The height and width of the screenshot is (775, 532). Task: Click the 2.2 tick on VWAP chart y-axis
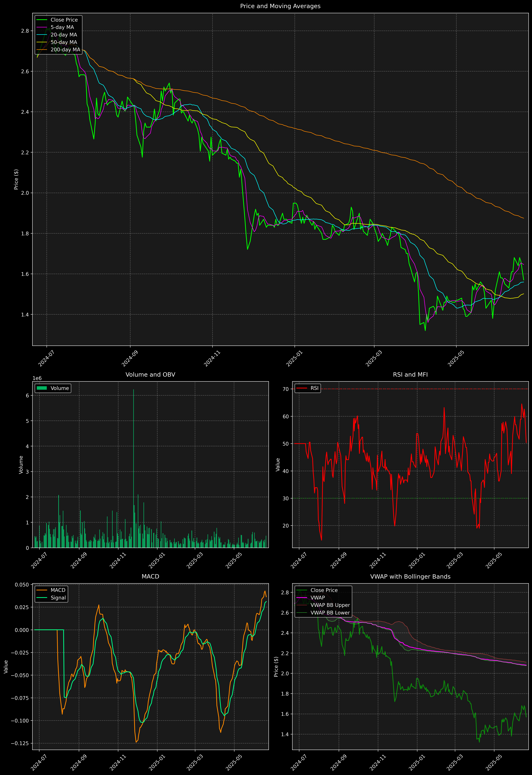click(285, 653)
